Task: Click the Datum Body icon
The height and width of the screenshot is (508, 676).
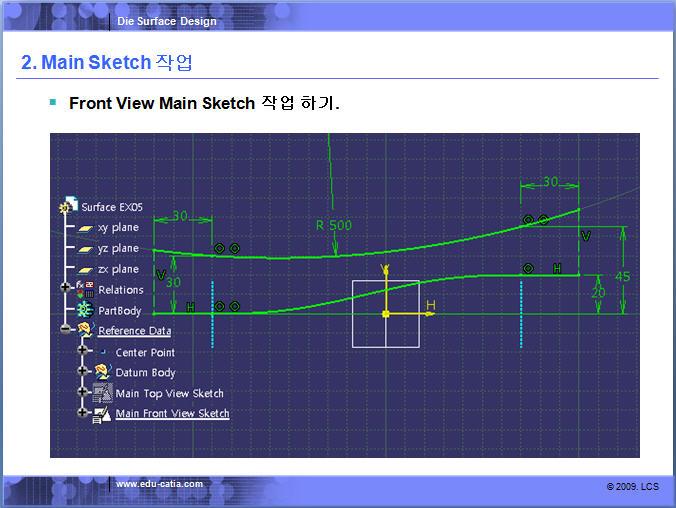Action: pyautogui.click(x=102, y=372)
